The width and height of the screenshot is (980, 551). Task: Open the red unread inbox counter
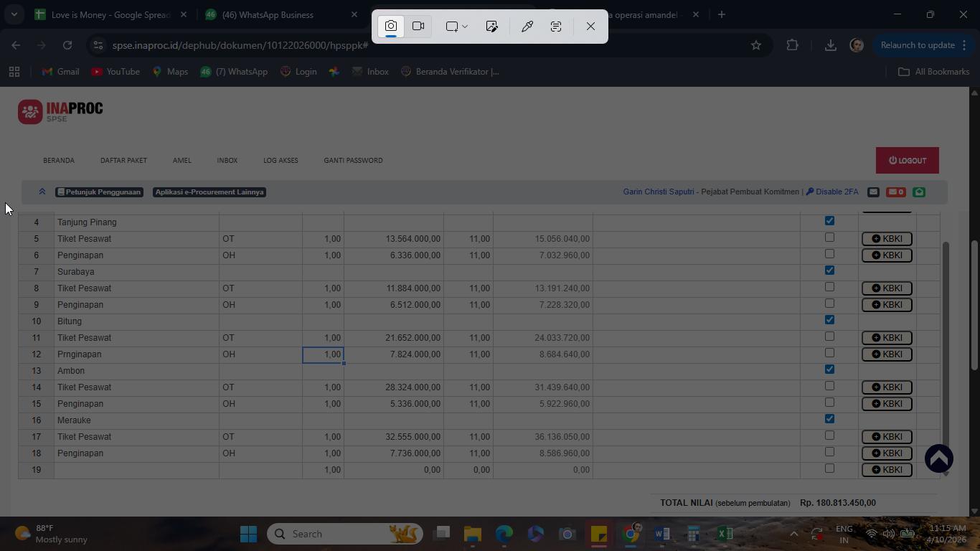895,192
